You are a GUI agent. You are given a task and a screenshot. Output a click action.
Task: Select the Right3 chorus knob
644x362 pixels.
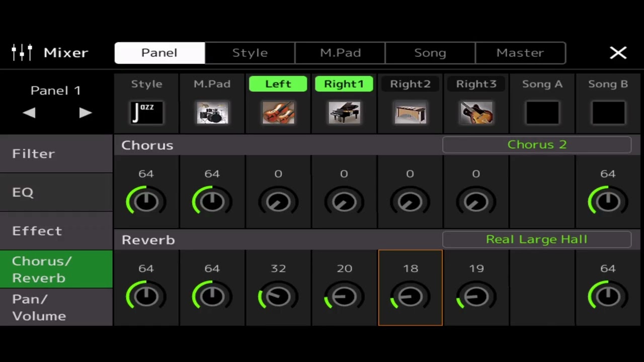pos(476,201)
